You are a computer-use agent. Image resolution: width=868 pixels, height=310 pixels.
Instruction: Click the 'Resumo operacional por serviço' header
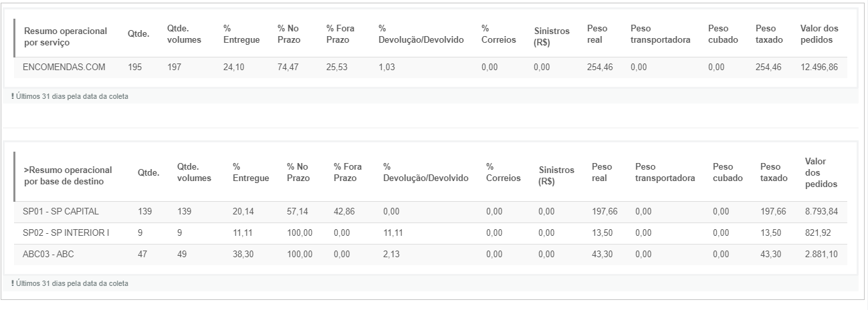pos(66,36)
